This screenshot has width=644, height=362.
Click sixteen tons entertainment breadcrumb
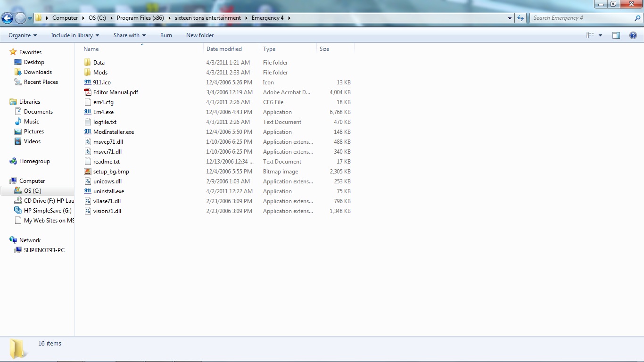(x=208, y=18)
